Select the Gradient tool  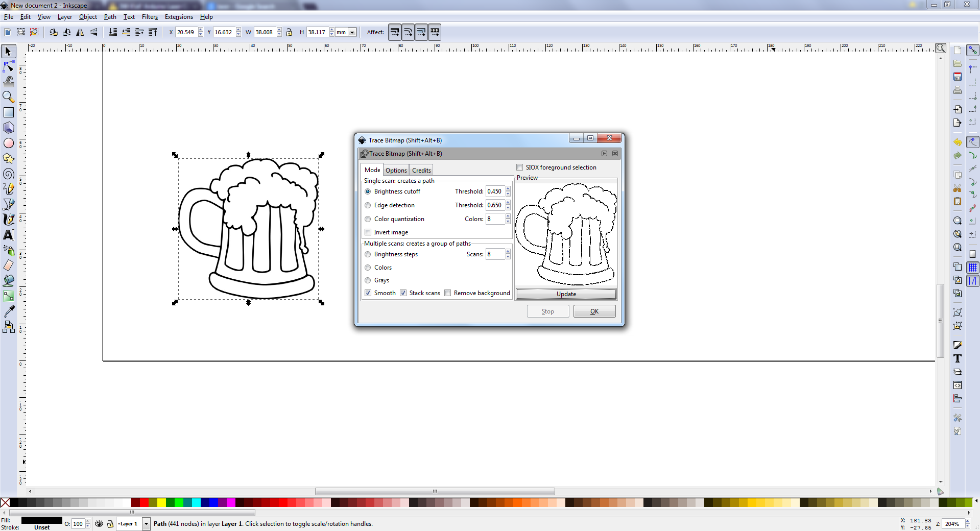(x=9, y=296)
